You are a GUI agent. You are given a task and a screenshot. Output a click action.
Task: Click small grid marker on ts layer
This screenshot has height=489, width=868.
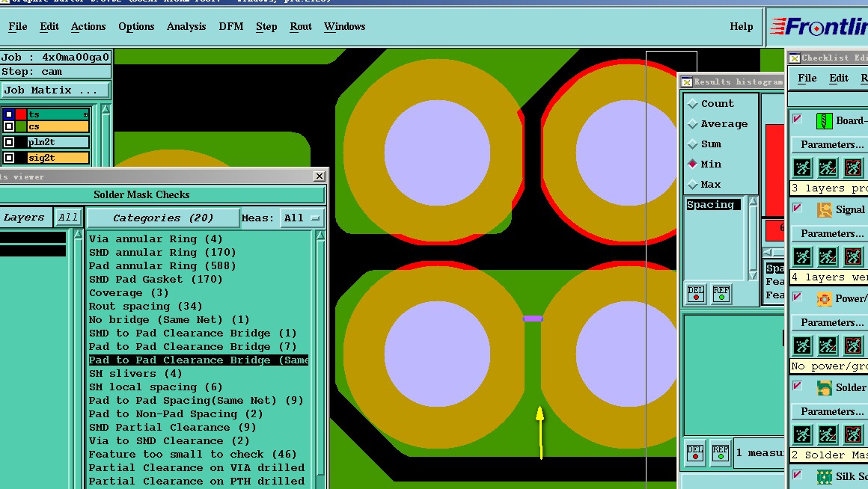pyautogui.click(x=86, y=114)
